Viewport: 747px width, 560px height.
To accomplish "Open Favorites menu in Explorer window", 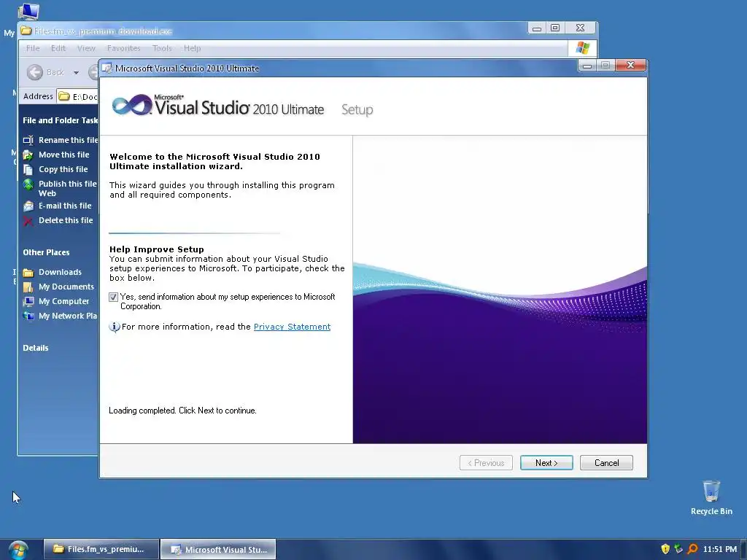I will click(124, 48).
